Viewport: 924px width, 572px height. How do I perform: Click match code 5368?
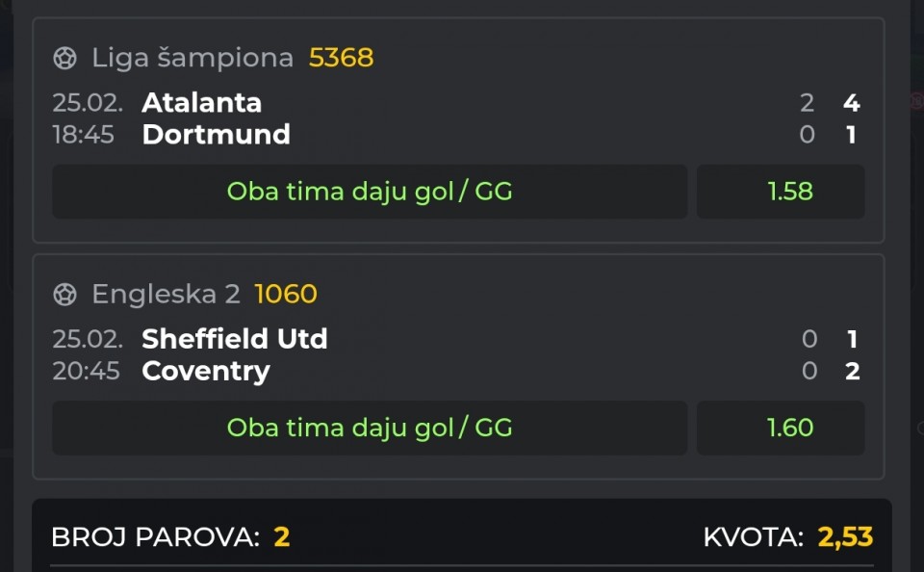point(341,58)
